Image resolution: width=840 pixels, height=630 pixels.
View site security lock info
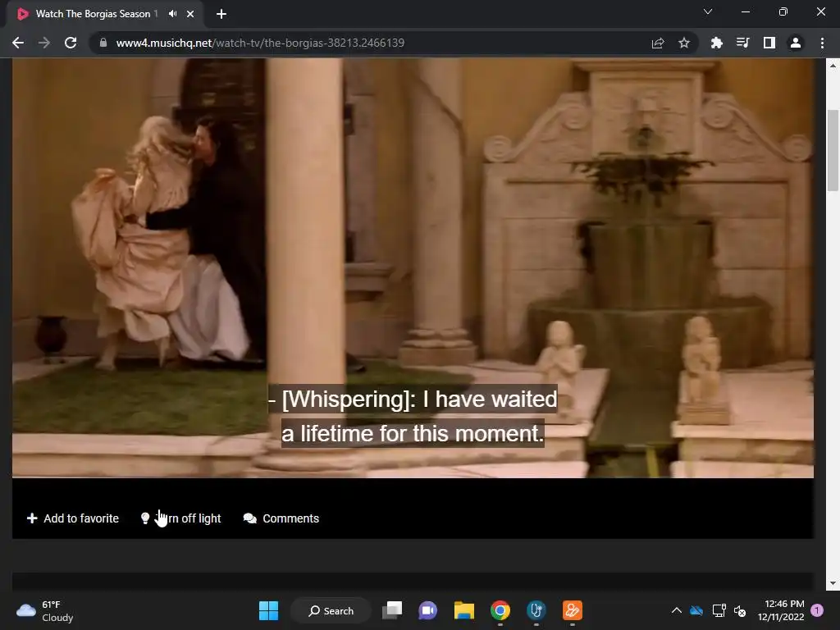click(103, 43)
